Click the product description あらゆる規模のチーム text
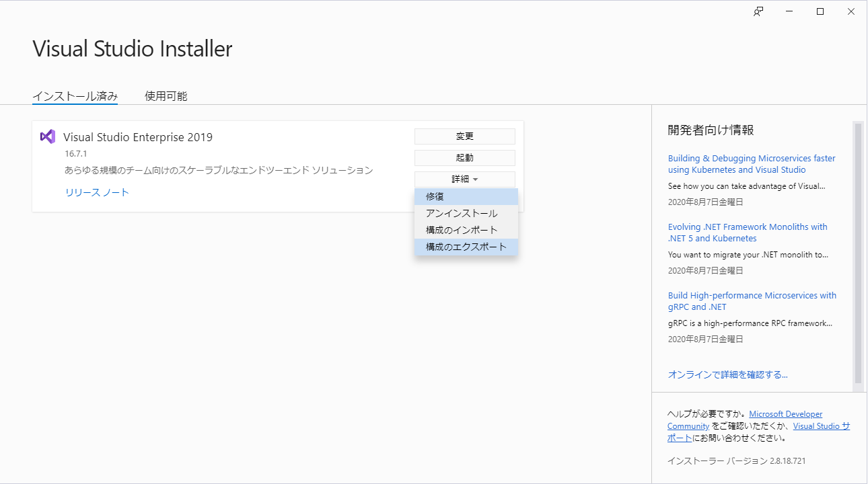 [x=219, y=170]
